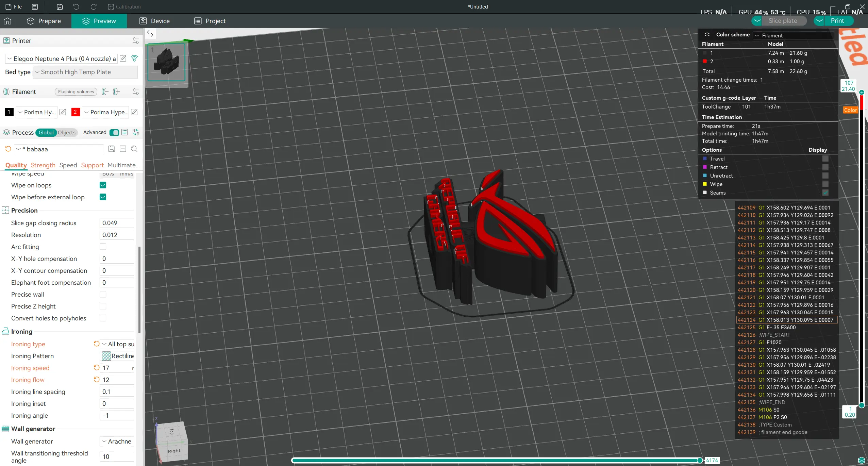The width and height of the screenshot is (868, 466).
Task: Click the Undo arrow icon
Action: coord(76,6)
